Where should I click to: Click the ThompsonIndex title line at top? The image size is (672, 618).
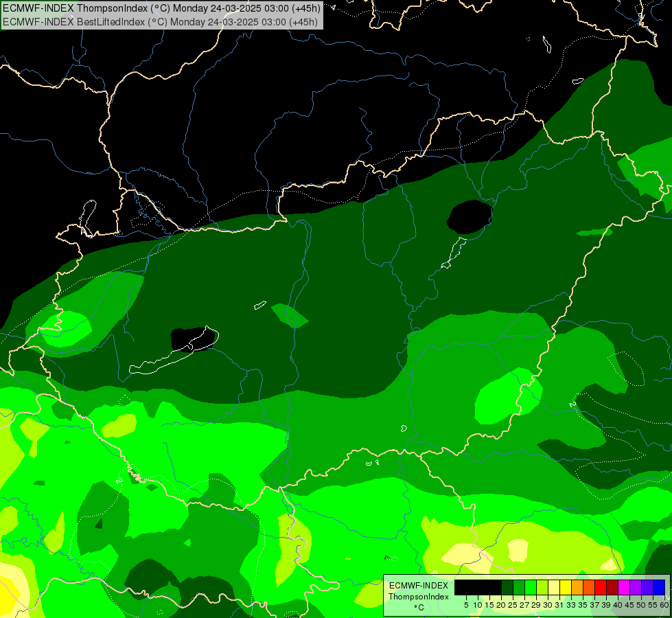point(161,8)
